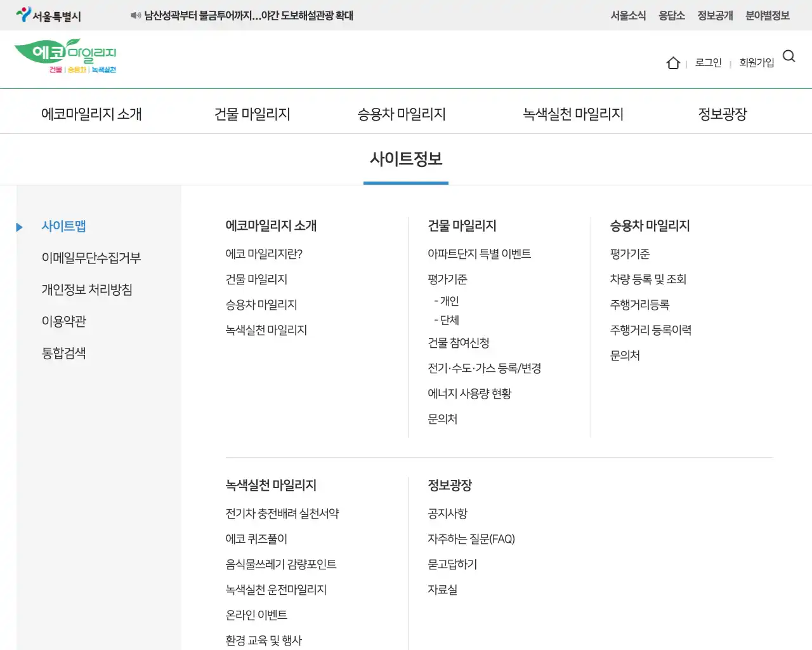Image resolution: width=812 pixels, height=650 pixels.
Task: Open 정보공개 in top bar
Action: 715,15
